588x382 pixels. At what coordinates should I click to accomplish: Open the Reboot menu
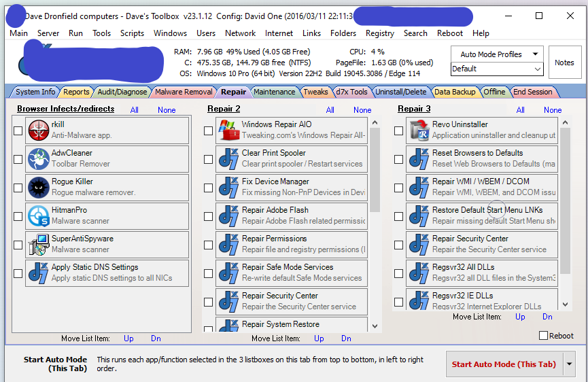(449, 33)
